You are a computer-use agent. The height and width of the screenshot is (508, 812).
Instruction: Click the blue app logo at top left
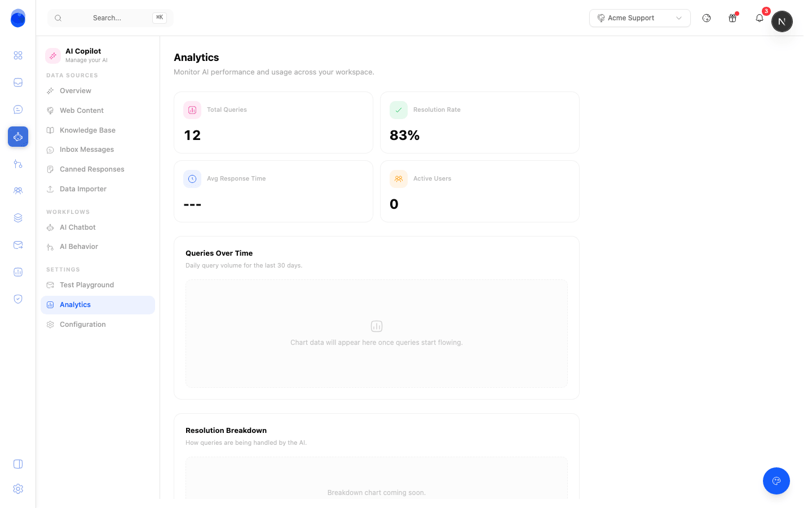click(18, 18)
